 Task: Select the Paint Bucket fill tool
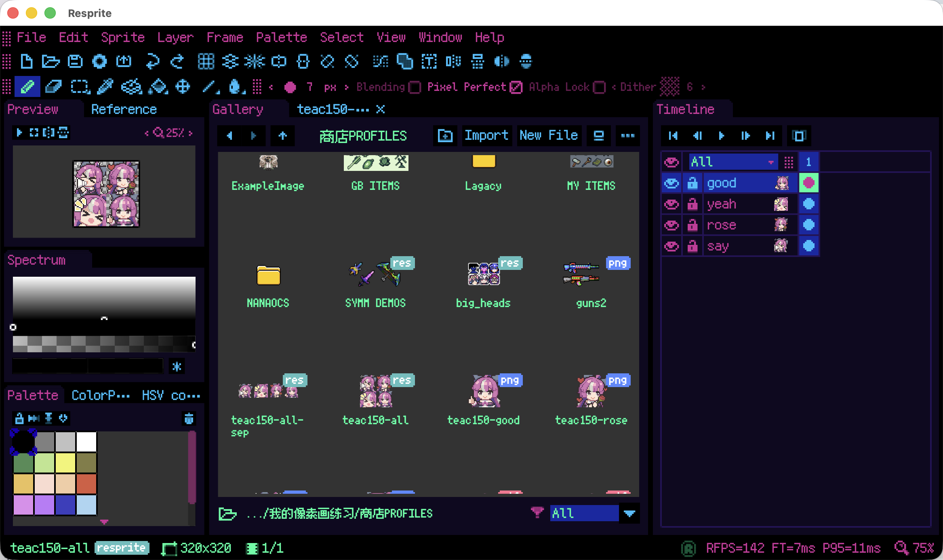[x=158, y=86]
